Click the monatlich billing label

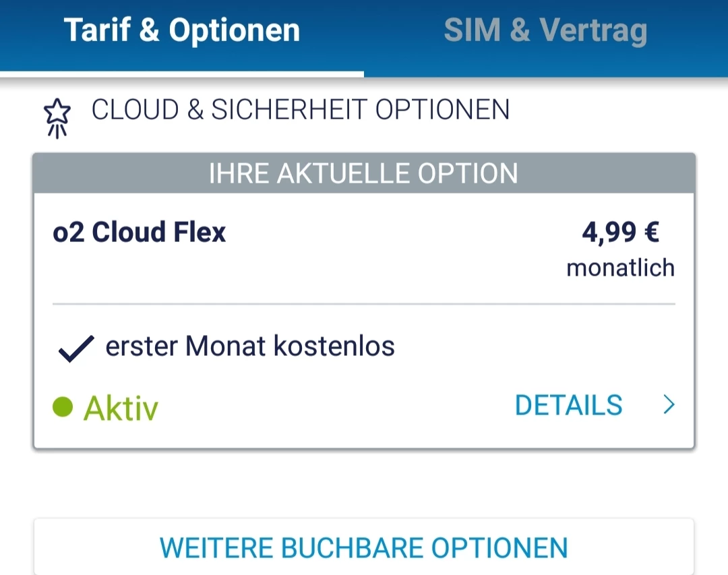(620, 268)
